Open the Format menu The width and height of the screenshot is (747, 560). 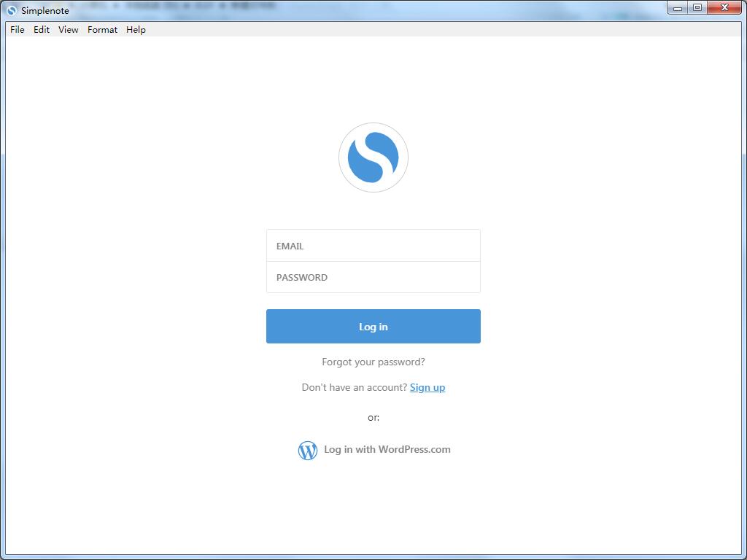point(102,30)
